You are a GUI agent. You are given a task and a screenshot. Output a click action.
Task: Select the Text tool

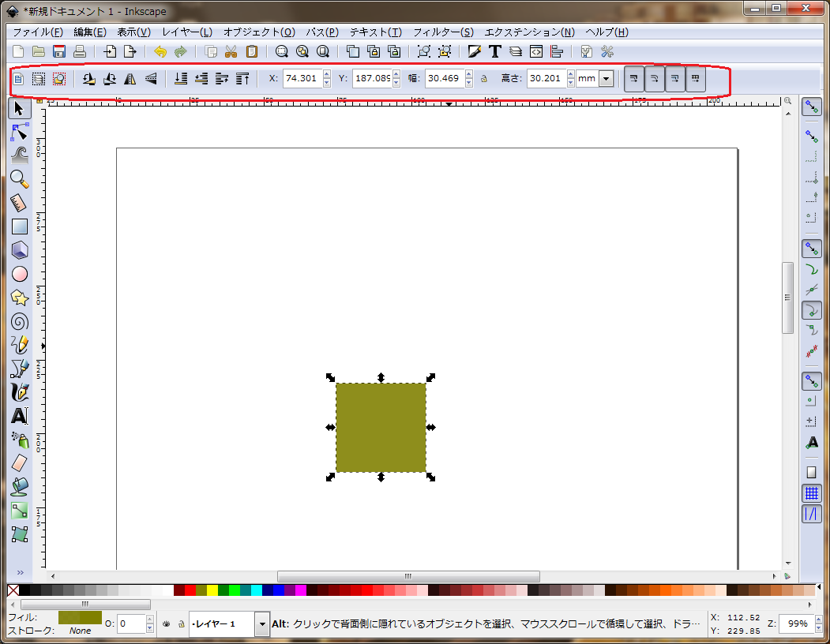tap(19, 416)
